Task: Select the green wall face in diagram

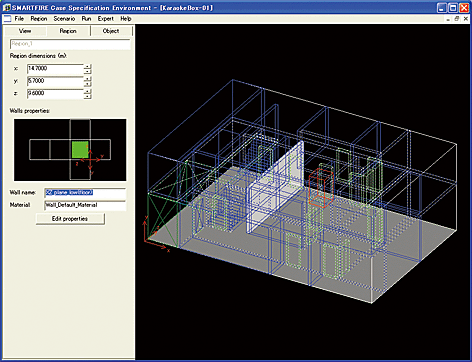Action: pos(80,150)
